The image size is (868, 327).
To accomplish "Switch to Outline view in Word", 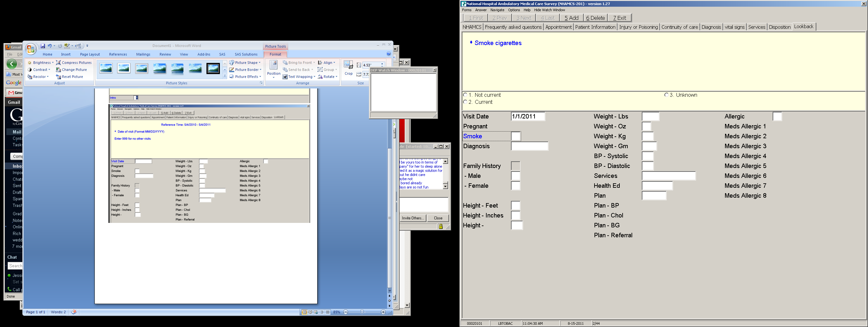I will (321, 312).
